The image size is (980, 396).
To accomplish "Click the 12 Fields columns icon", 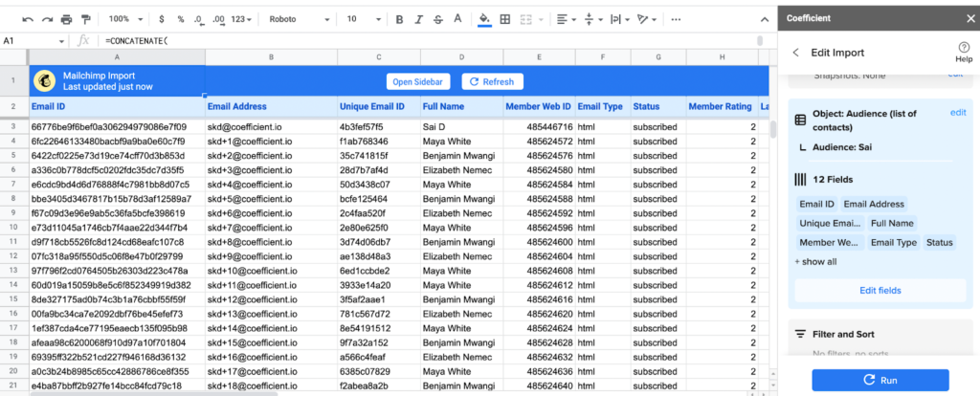I will 800,179.
